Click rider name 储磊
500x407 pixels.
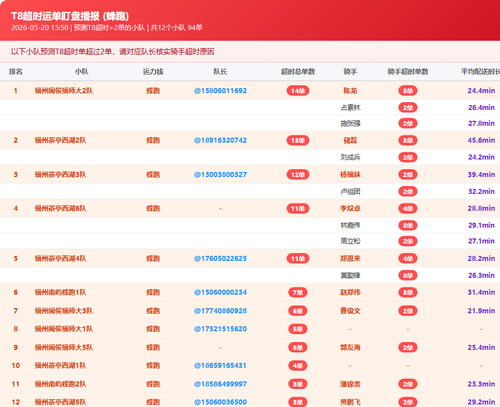coord(350,140)
